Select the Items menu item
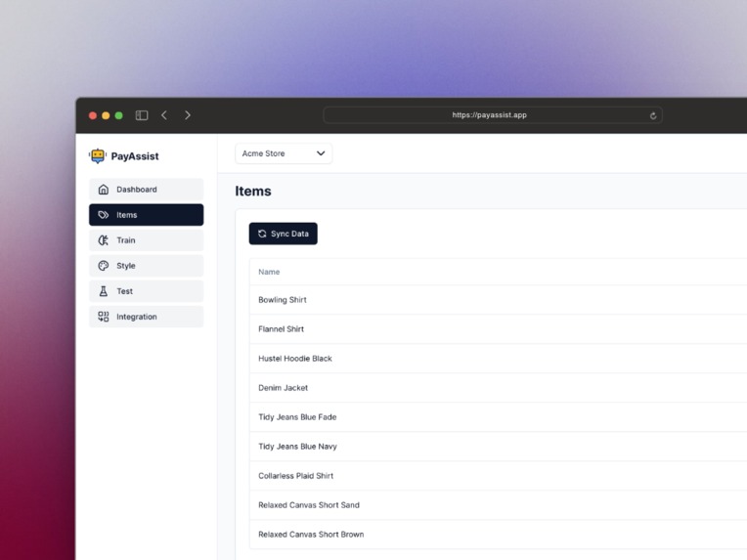 tap(147, 215)
